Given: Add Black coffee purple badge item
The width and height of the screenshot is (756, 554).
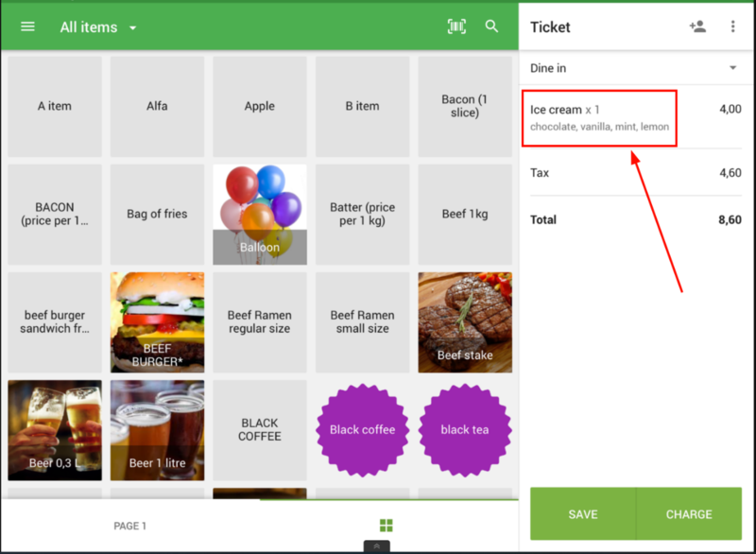Looking at the screenshot, I should pyautogui.click(x=362, y=429).
